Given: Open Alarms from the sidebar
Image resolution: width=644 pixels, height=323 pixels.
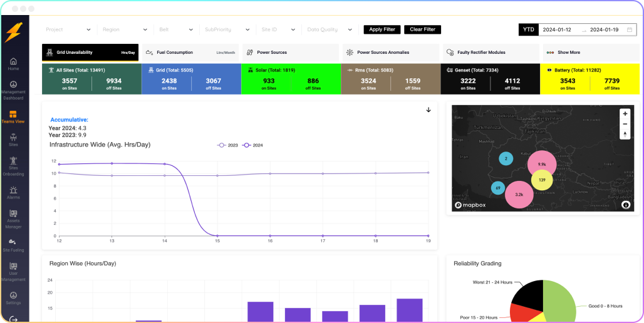Looking at the screenshot, I should pyautogui.click(x=13, y=192).
